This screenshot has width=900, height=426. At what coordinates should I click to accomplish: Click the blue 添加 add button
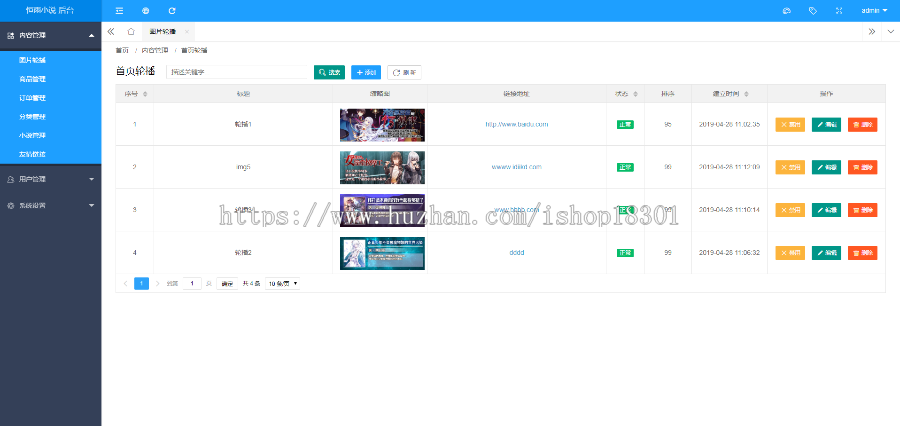pos(366,72)
